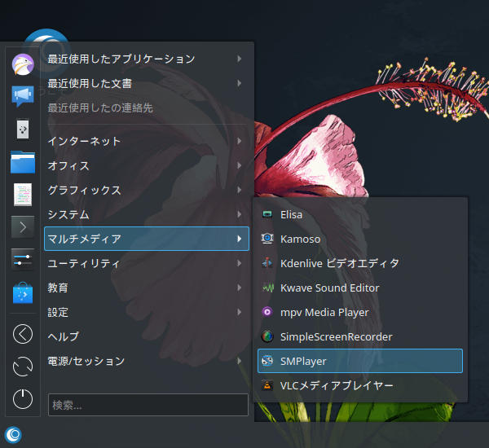The height and width of the screenshot is (448, 489).
Task: Expand オフィス submenu arrow
Action: [239, 165]
